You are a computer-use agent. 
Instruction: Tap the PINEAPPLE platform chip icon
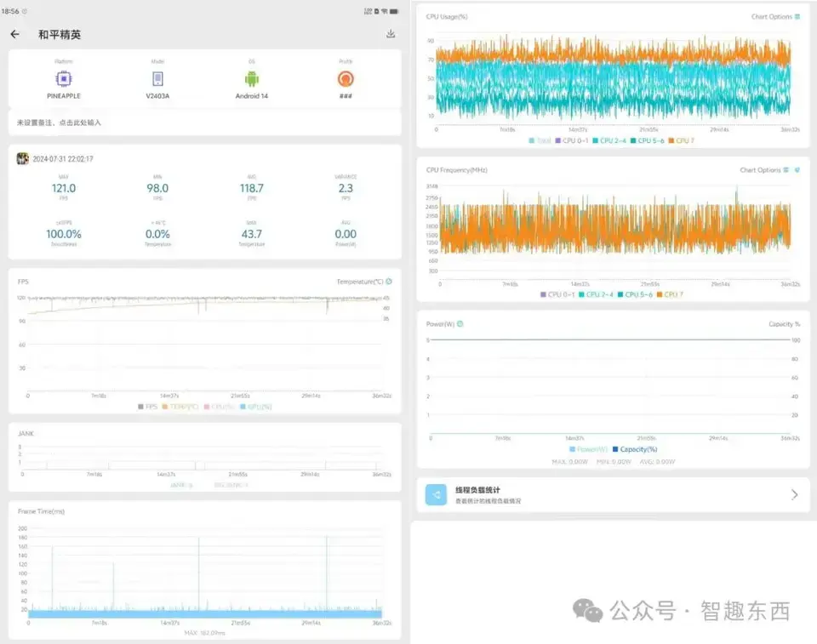pos(64,78)
